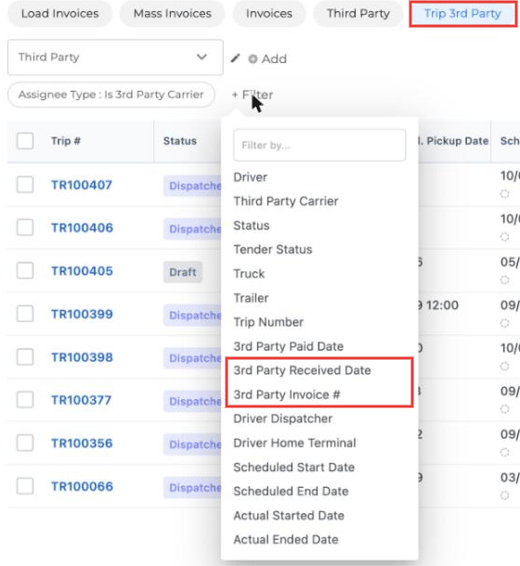Open trip link TR100066
Viewport: 520px width, 566px height.
82,487
